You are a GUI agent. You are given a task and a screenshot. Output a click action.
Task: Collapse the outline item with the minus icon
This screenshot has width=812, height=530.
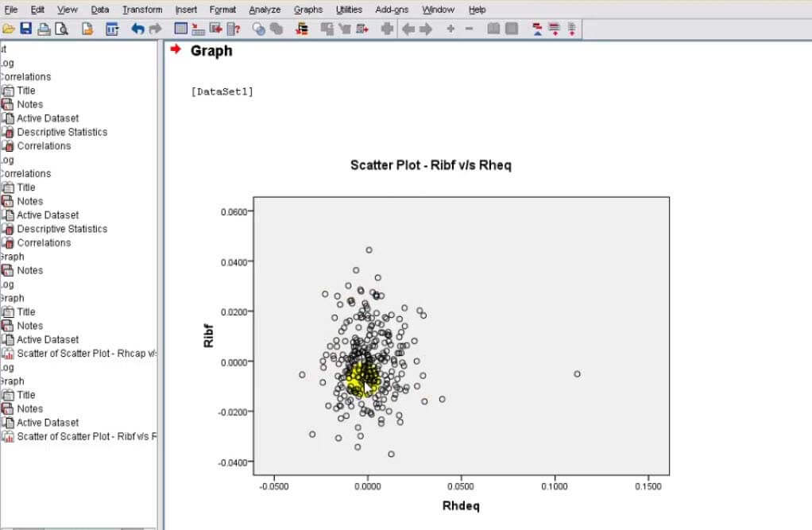tap(470, 29)
